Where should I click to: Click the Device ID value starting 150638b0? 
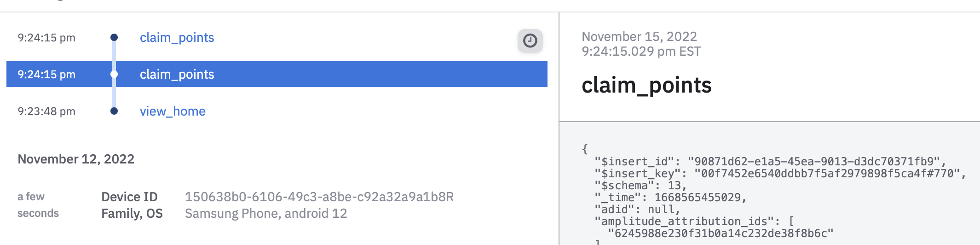[x=319, y=197]
